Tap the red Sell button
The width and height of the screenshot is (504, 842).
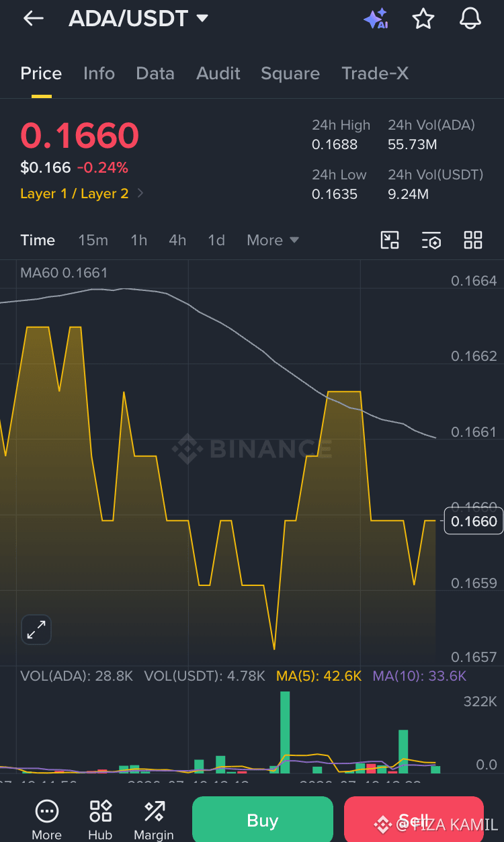click(414, 820)
